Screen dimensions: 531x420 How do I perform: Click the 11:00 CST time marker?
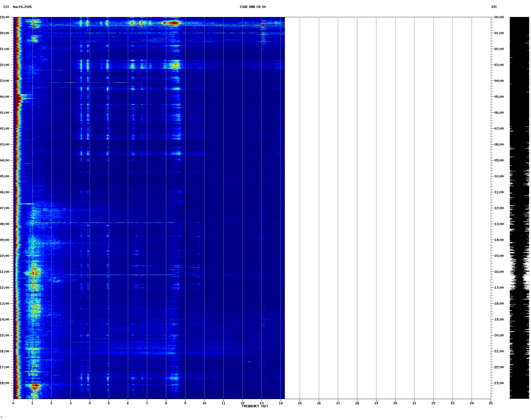5,272
